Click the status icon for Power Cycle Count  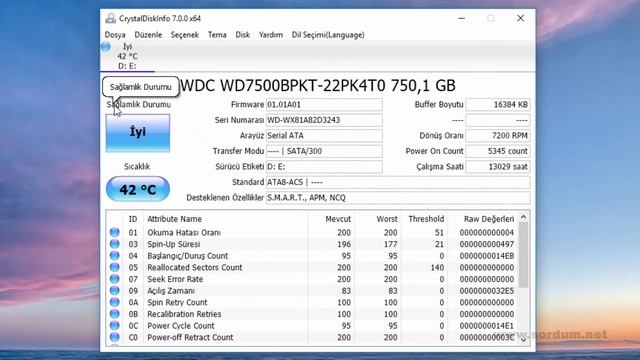tap(115, 326)
